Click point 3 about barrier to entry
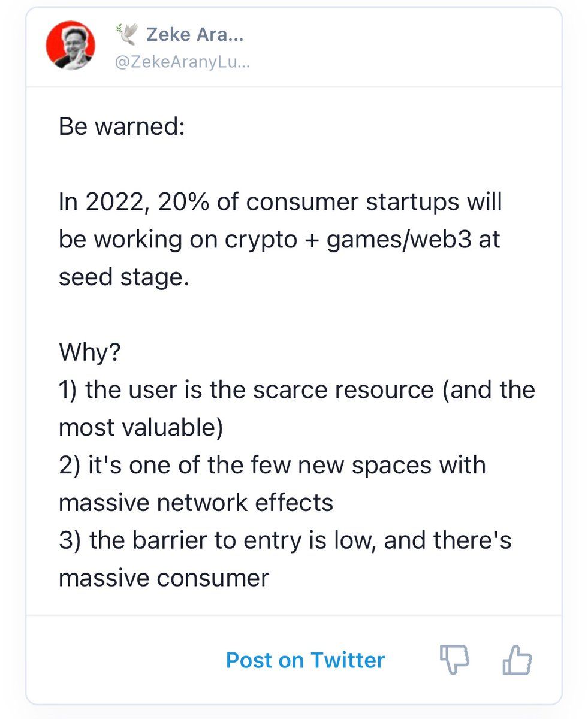 click(285, 541)
